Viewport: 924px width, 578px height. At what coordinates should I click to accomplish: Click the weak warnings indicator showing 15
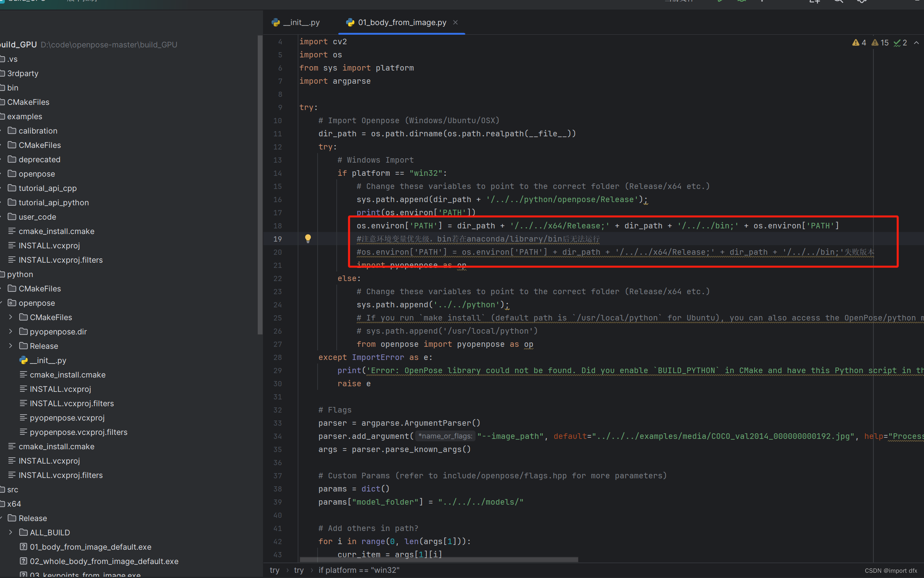[879, 43]
